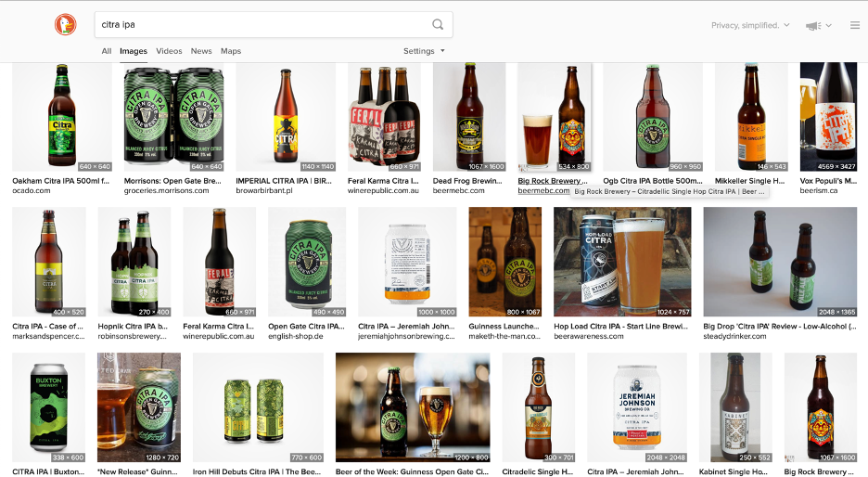
Task: Open the Iron Hill Debuts cans image
Action: tap(258, 407)
